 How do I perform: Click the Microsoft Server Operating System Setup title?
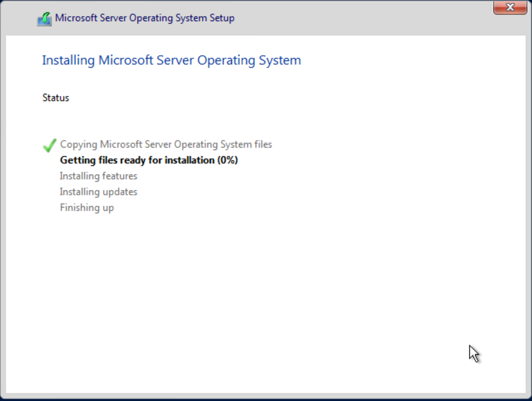[145, 18]
